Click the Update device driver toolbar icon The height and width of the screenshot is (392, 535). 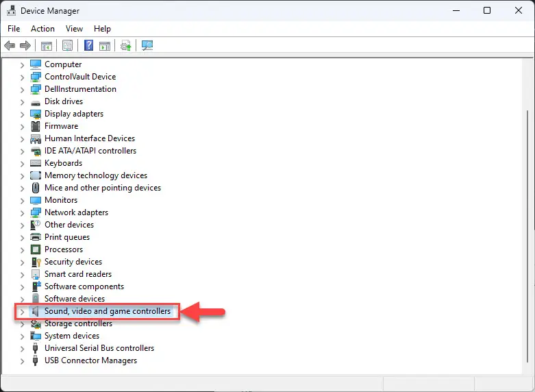tap(126, 45)
